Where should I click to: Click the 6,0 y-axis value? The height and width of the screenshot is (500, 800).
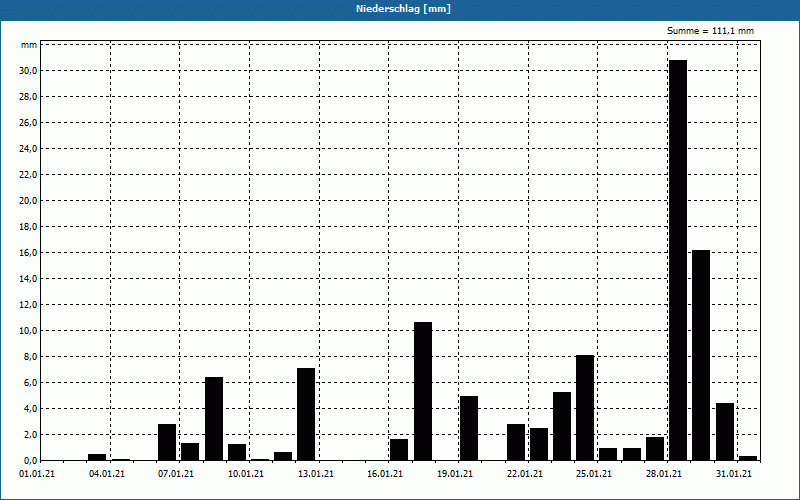point(30,383)
